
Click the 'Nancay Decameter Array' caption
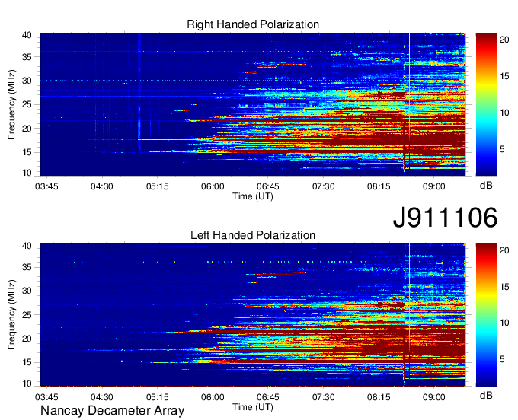112,411
